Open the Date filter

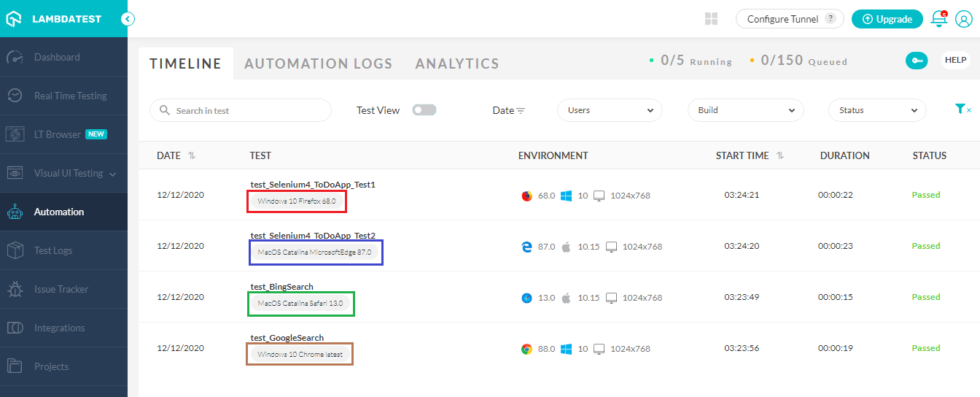click(509, 110)
